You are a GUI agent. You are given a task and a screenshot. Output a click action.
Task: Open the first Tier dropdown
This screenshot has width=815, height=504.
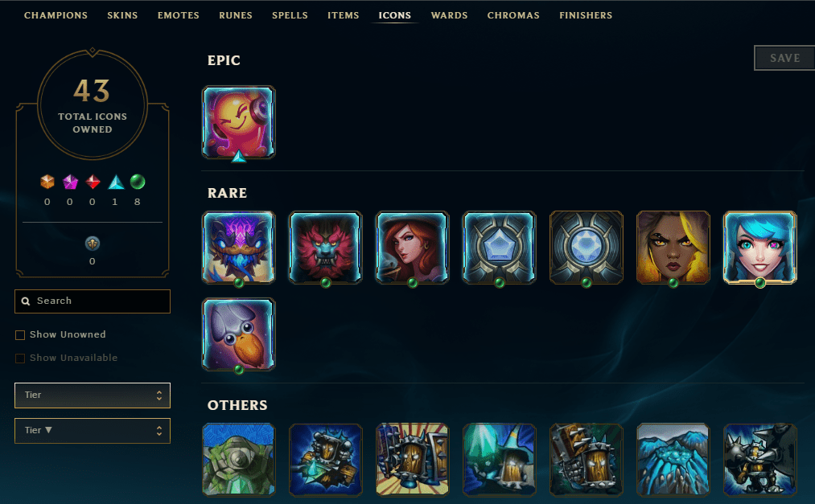pos(93,395)
